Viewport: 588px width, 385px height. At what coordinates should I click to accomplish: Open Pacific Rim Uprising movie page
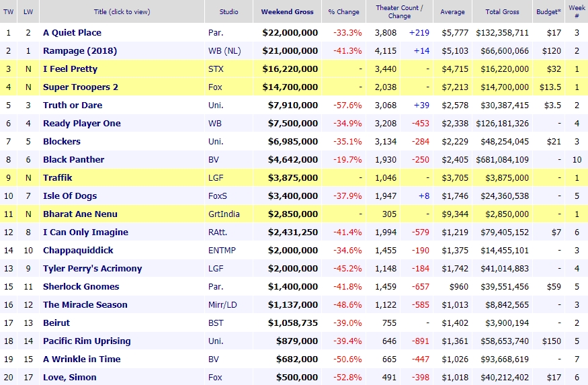[x=87, y=341]
